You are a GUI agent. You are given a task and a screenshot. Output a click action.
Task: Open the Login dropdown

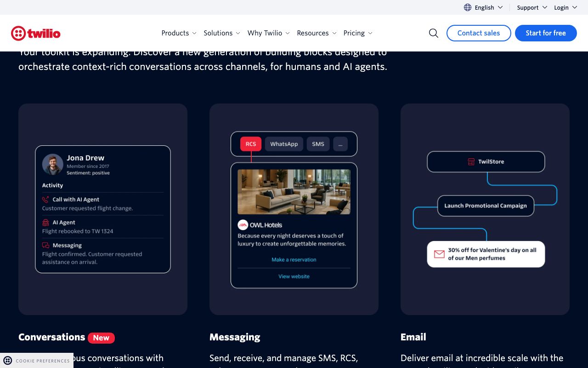[565, 7]
